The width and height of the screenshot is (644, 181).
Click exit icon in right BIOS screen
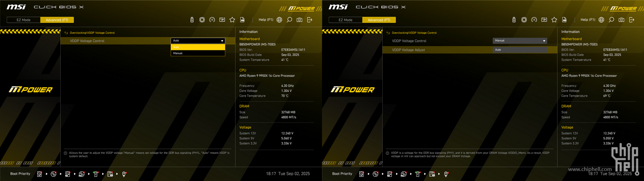[632, 20]
